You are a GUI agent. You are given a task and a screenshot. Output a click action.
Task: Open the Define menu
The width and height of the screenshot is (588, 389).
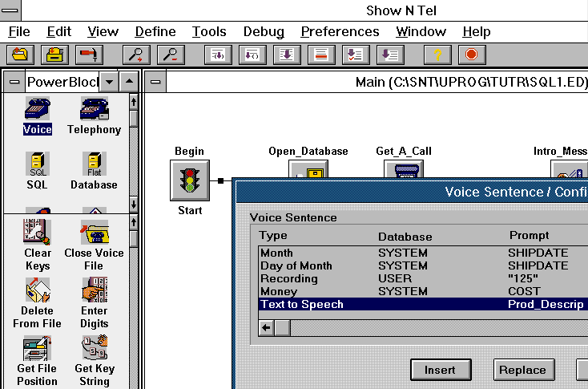click(x=155, y=31)
